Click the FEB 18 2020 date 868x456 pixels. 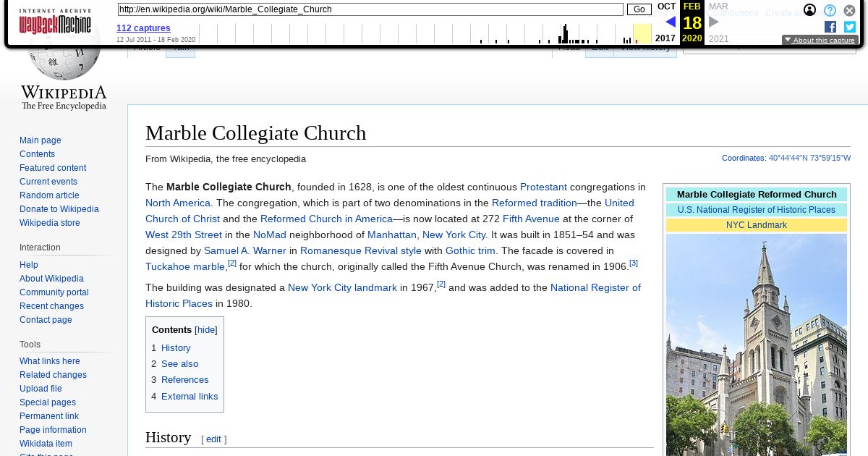point(692,22)
